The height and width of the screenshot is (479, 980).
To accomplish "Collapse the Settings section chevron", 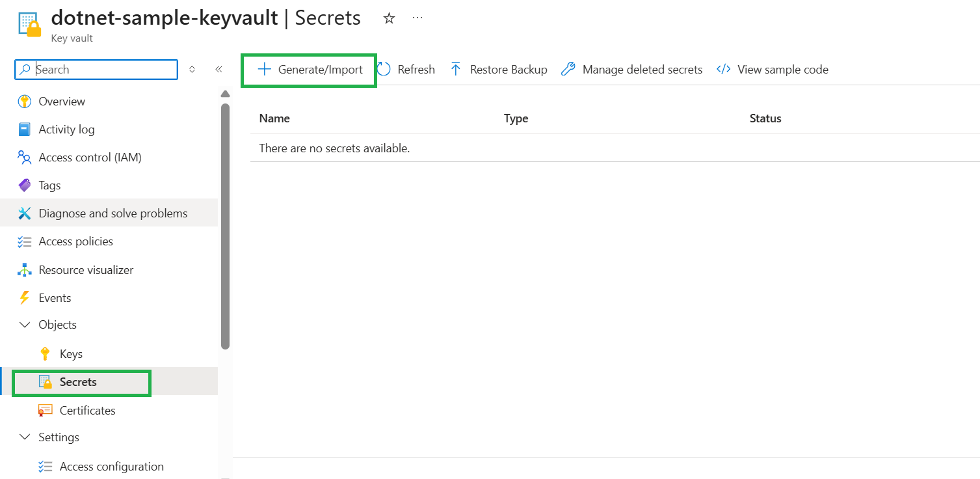I will click(x=25, y=437).
